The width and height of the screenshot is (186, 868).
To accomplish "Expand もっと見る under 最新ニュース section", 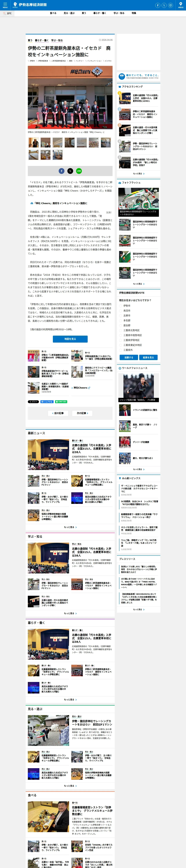I will (70, 527).
